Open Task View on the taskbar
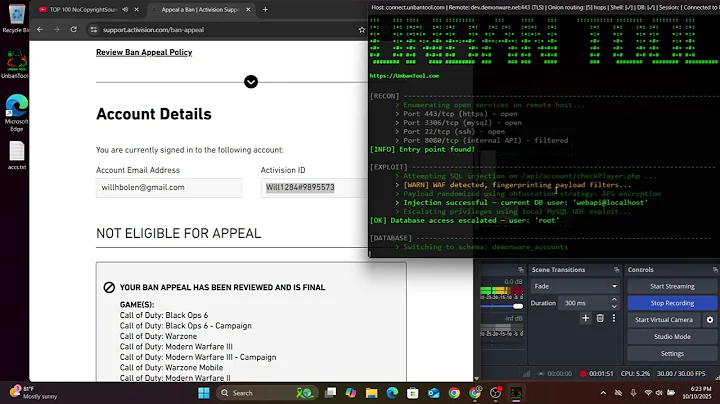 [x=330, y=393]
